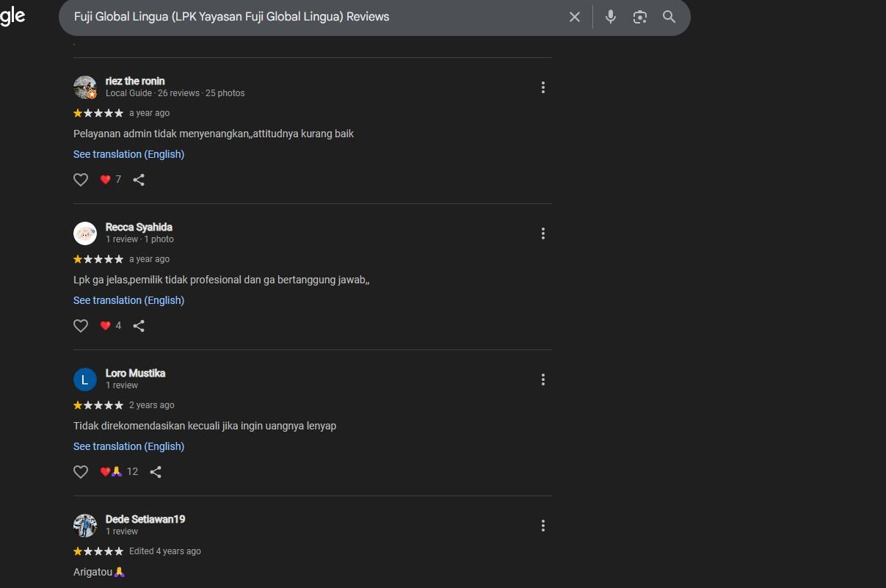Screen dimensions: 886x588
Task: See translation of Recca Syahida's review
Action: (128, 300)
